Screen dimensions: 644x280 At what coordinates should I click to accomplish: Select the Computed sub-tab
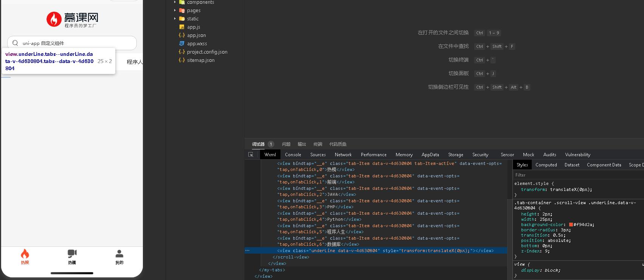(546, 165)
